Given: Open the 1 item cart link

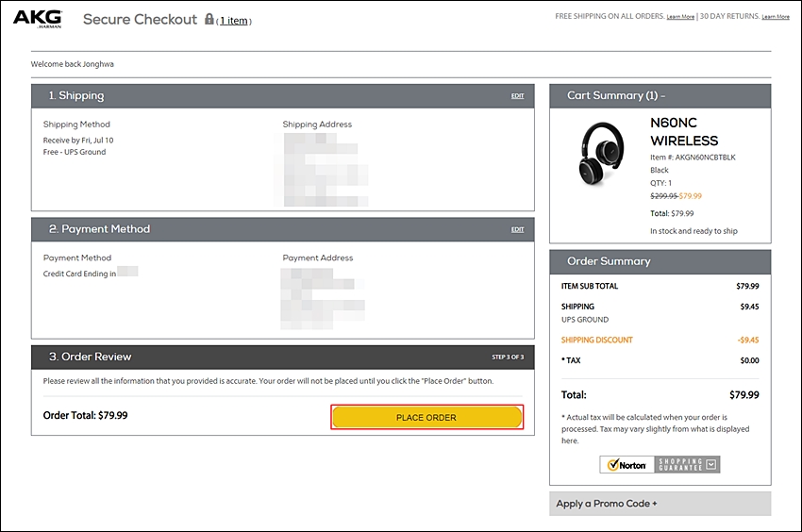Looking at the screenshot, I should pos(234,21).
